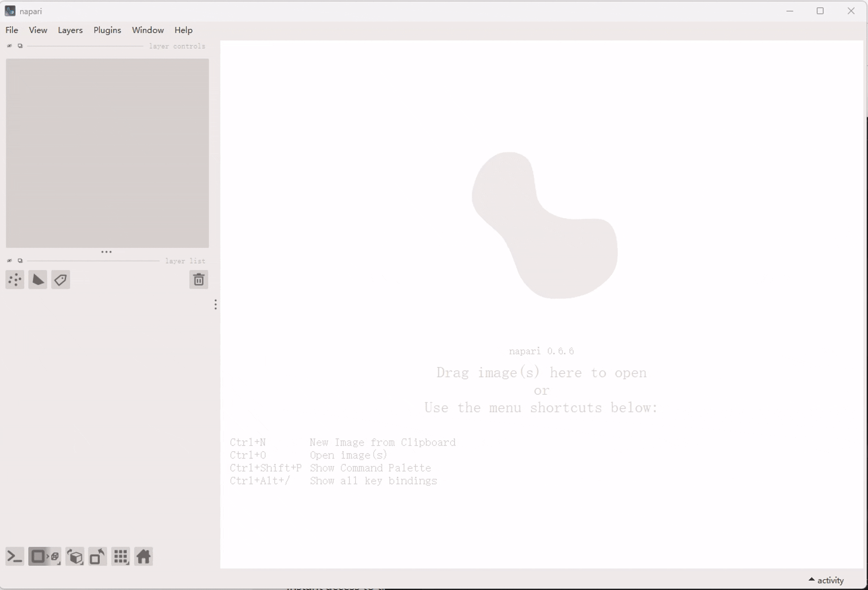Toggle 2D/3D display mode
The height and width of the screenshot is (590, 868).
[x=45, y=557]
